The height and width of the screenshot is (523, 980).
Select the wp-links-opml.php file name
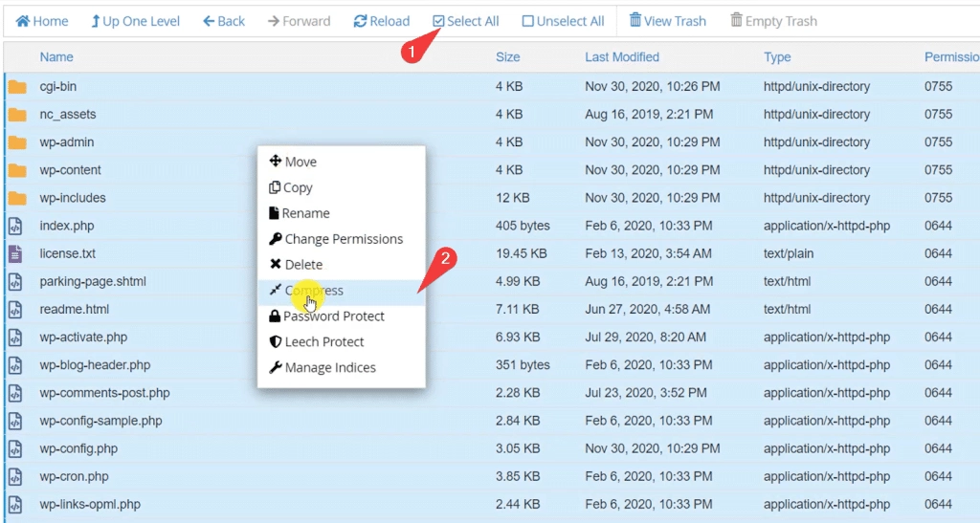[90, 504]
